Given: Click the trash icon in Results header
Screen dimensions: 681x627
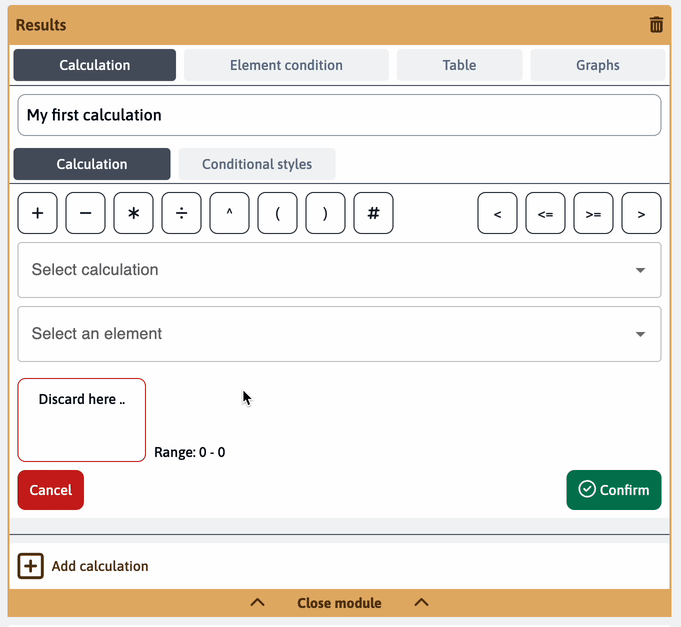Looking at the screenshot, I should 656,25.
